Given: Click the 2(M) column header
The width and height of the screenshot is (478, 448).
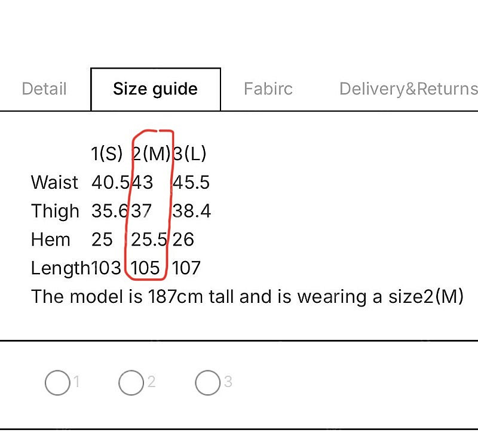Looking at the screenshot, I should pyautogui.click(x=151, y=154).
